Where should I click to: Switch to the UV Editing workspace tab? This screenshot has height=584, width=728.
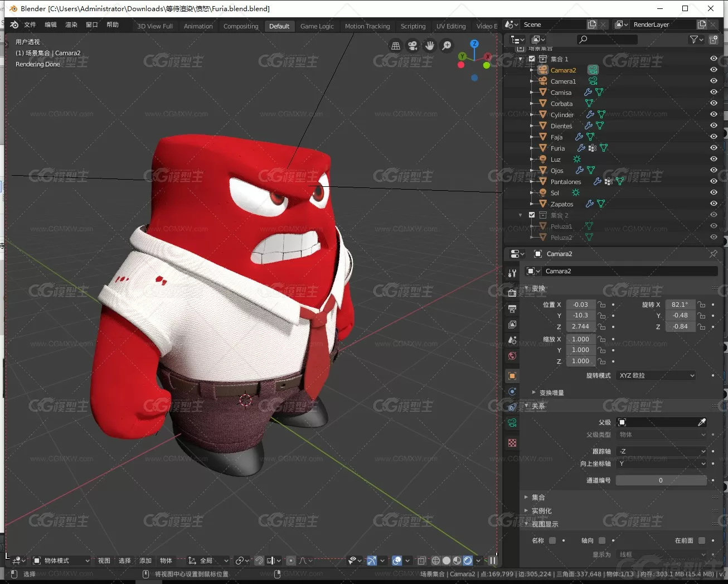pyautogui.click(x=451, y=26)
